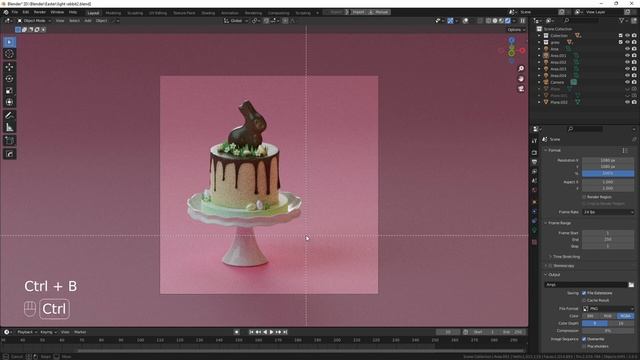
Task: Select RGB color mode button
Action: point(608,316)
